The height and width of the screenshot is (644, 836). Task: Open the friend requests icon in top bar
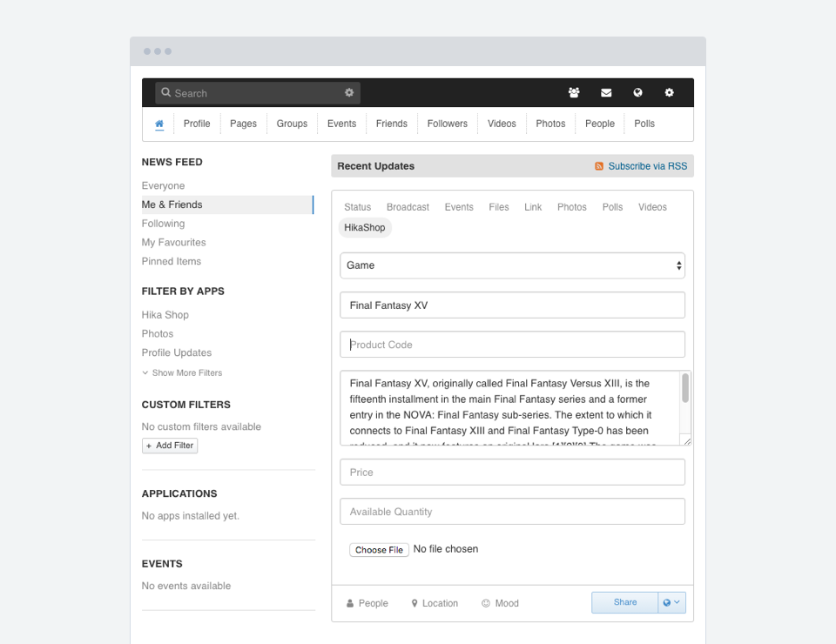click(x=574, y=93)
